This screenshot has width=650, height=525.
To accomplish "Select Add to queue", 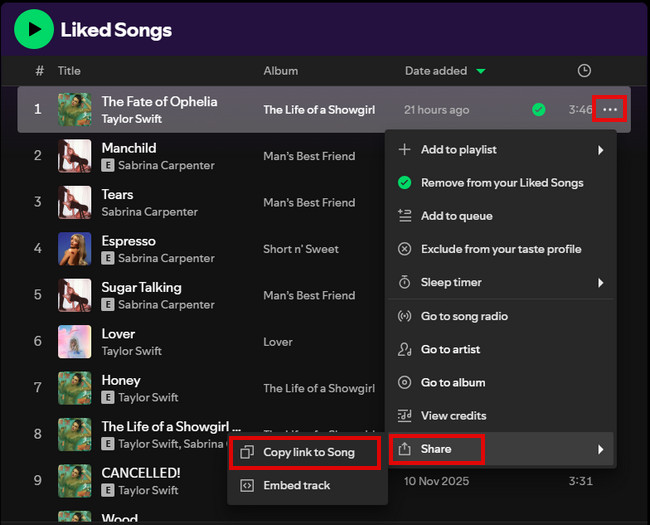I will point(501,216).
